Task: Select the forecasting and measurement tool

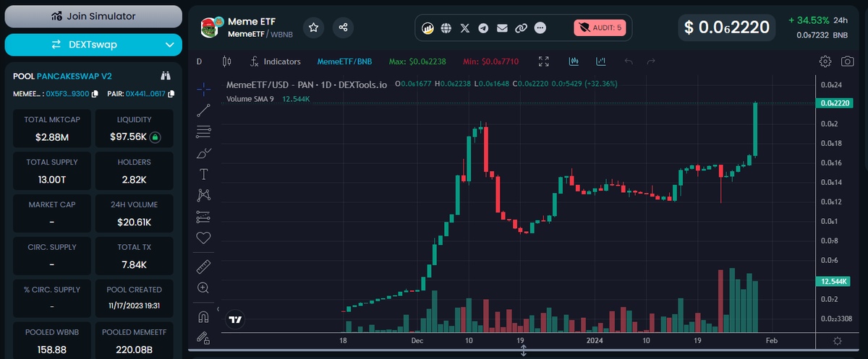Action: 204,217
